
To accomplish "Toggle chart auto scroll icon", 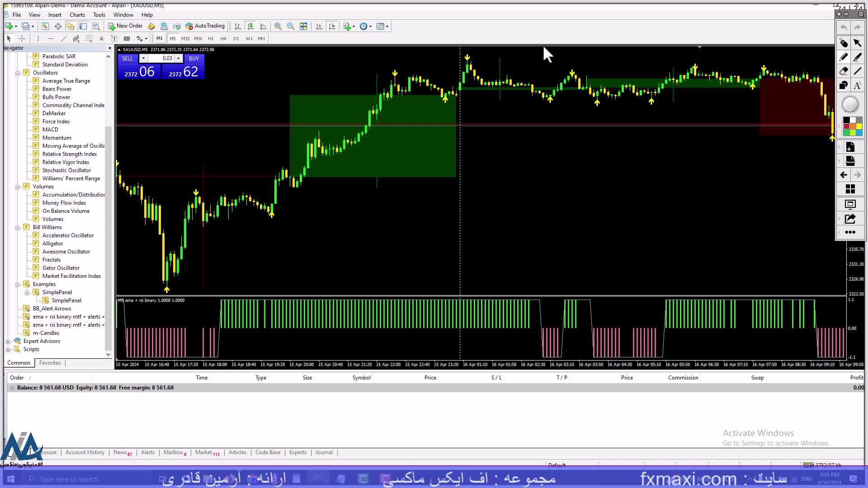I will 319,26.
